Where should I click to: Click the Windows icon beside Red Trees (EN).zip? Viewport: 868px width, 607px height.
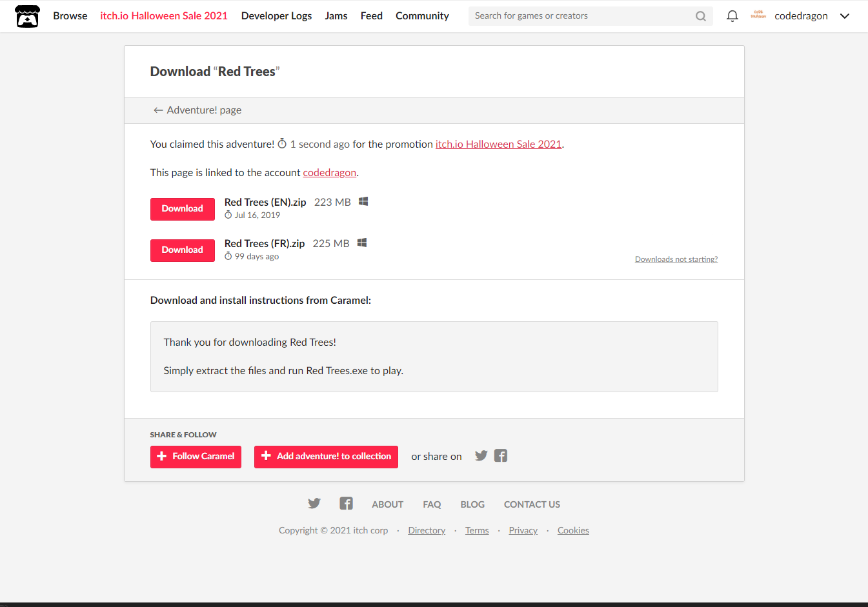click(x=363, y=201)
